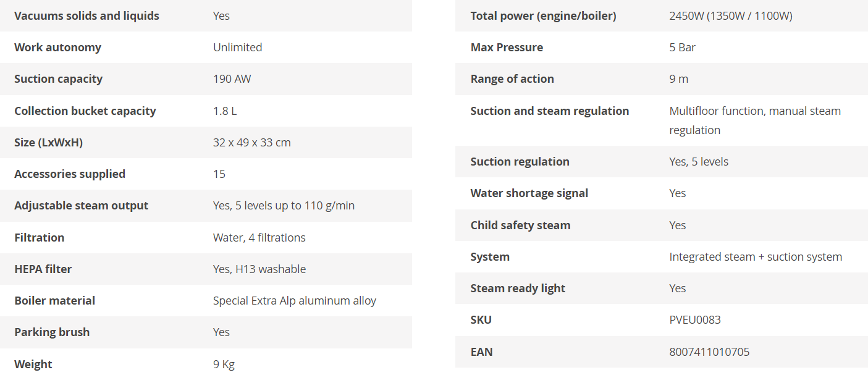868x375 pixels.
Task: Select the Total power (engine/boiler) label
Action: tap(543, 16)
